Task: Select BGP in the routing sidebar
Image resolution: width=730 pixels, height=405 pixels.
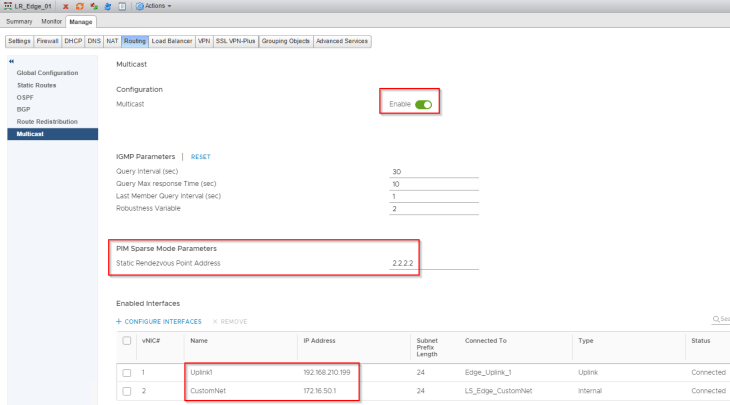Action: pos(24,109)
